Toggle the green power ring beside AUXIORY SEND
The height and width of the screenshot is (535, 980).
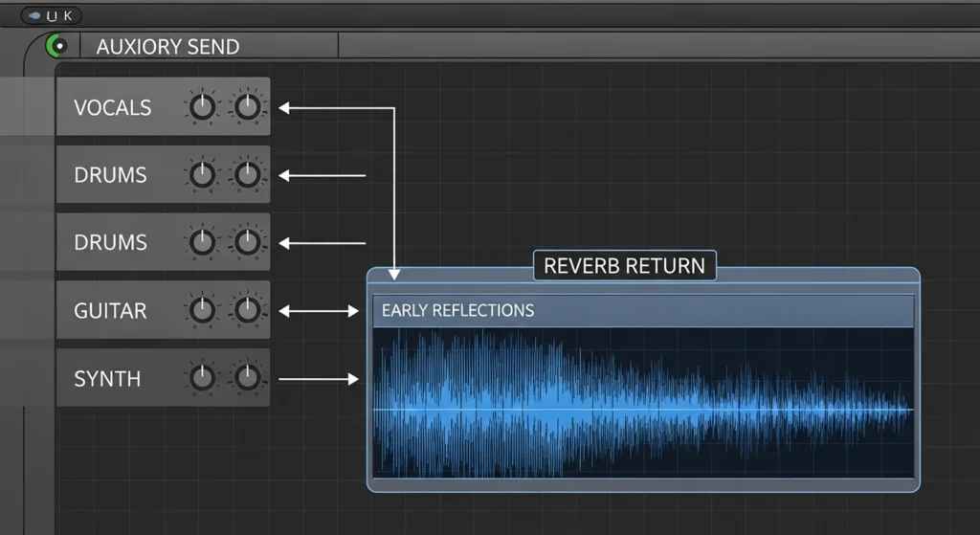tap(57, 46)
